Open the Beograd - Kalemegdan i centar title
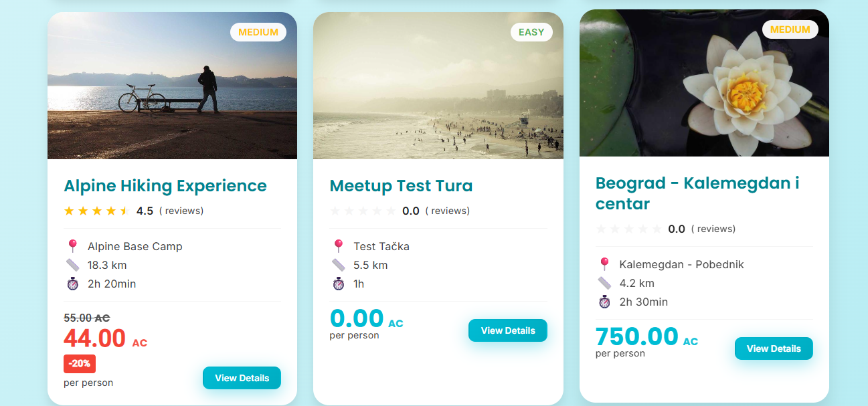Viewport: 868px width, 406px height. pyautogui.click(x=697, y=193)
